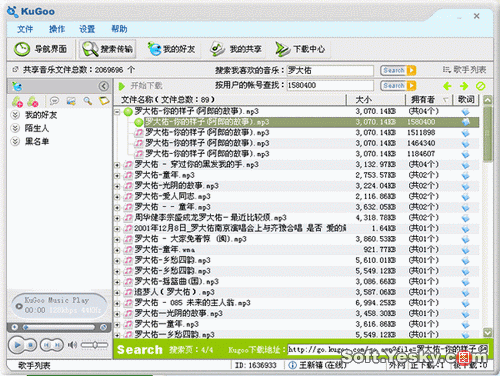Click music note icon of 罗大佑-童年.wma
This screenshot has width=500, height=376.
[128, 250]
